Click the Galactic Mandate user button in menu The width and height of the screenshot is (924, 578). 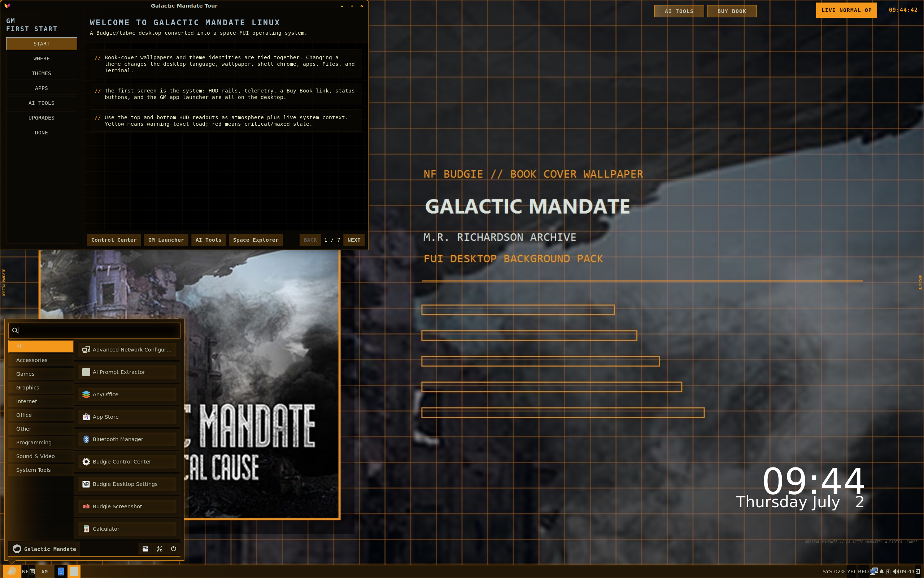pos(45,549)
